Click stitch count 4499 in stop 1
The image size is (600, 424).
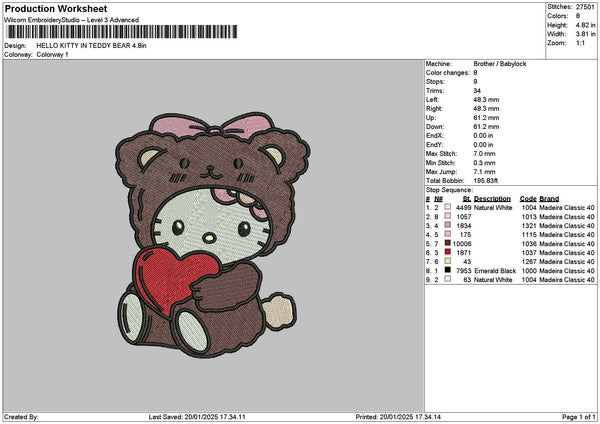(464, 208)
